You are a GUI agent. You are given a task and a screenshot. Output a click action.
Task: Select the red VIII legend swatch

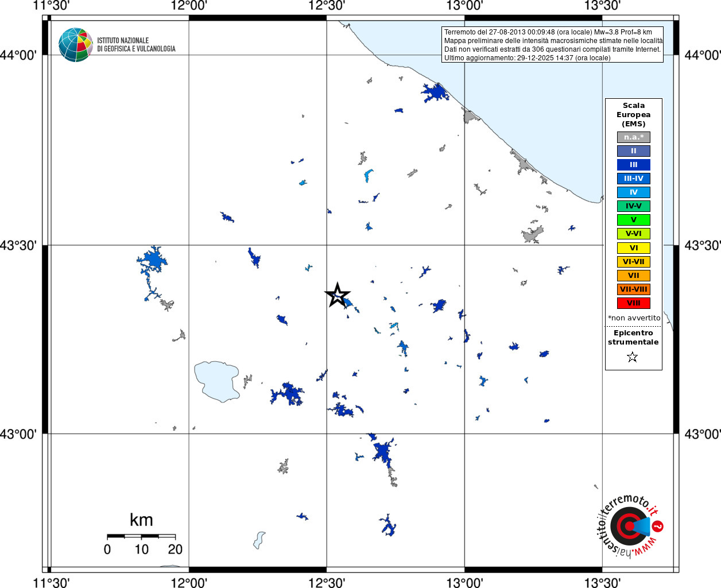point(634,303)
